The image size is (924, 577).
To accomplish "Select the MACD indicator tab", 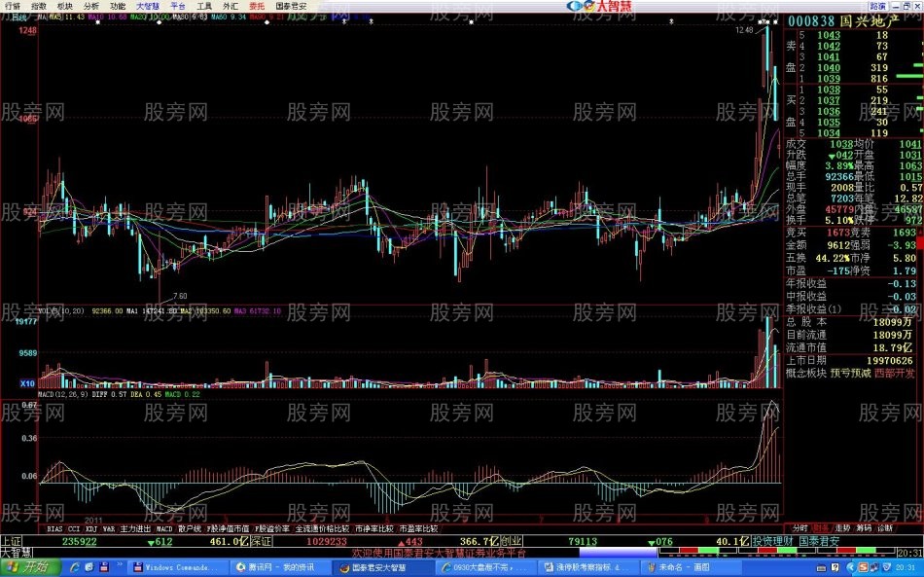I will (x=164, y=528).
